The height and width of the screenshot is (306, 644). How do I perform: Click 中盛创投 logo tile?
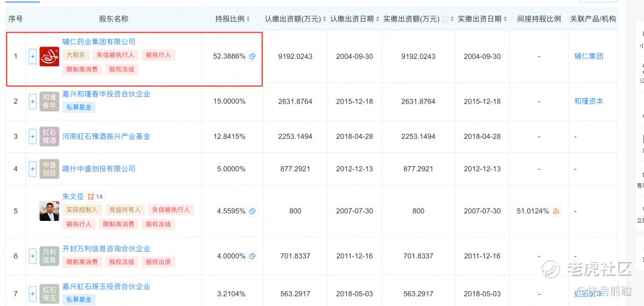coord(49,168)
